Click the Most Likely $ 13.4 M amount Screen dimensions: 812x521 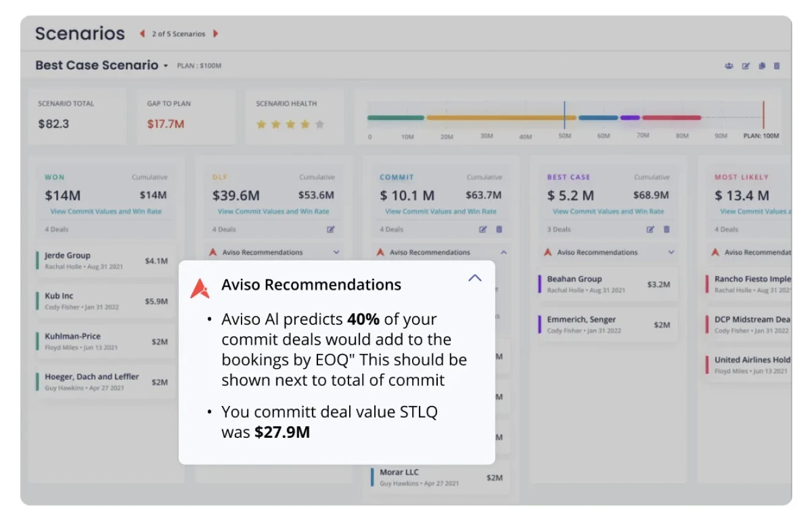(x=742, y=196)
